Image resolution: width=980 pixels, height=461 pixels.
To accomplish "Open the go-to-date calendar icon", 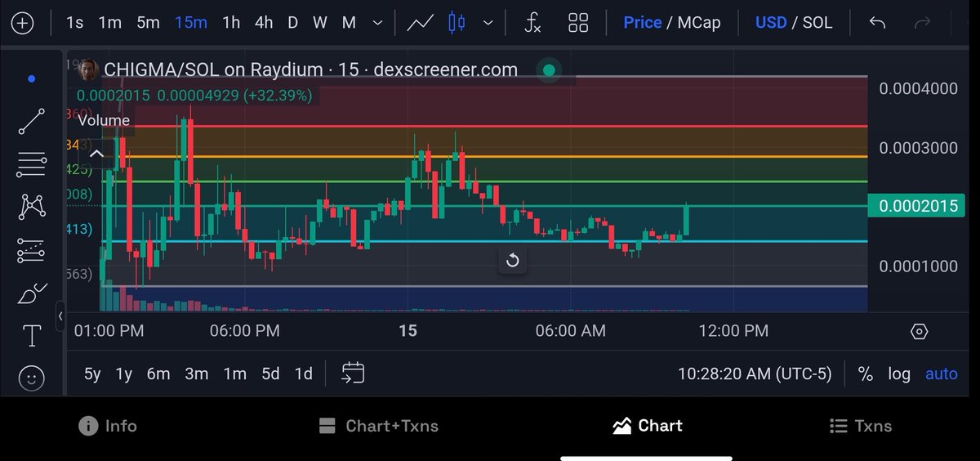I will (x=353, y=374).
